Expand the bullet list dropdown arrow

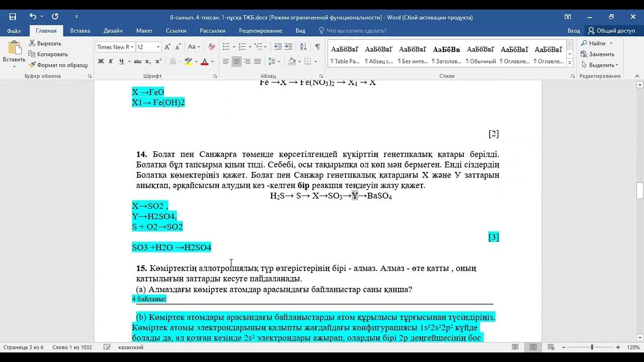pos(234,47)
